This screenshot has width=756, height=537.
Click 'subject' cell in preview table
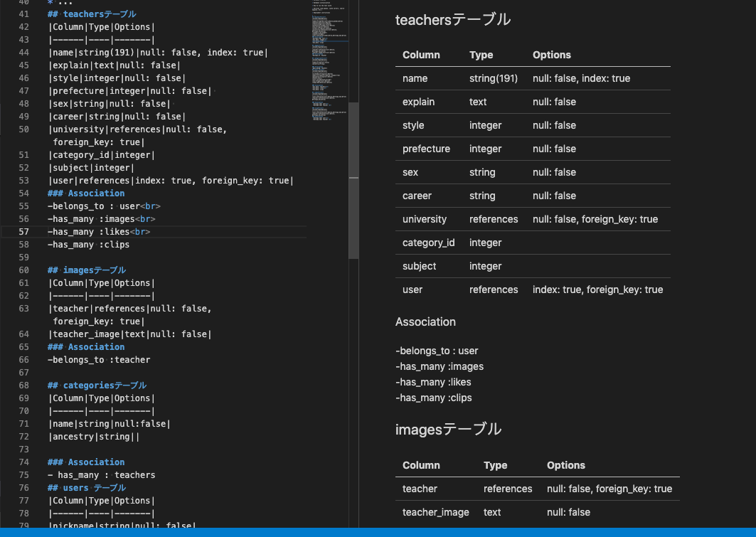pyautogui.click(x=419, y=266)
